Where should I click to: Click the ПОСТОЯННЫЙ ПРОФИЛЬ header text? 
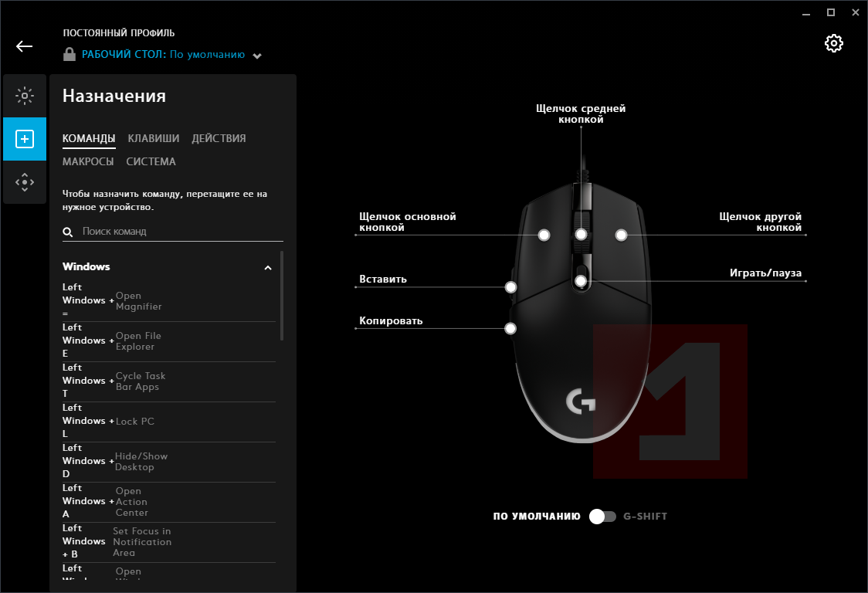pyautogui.click(x=118, y=33)
